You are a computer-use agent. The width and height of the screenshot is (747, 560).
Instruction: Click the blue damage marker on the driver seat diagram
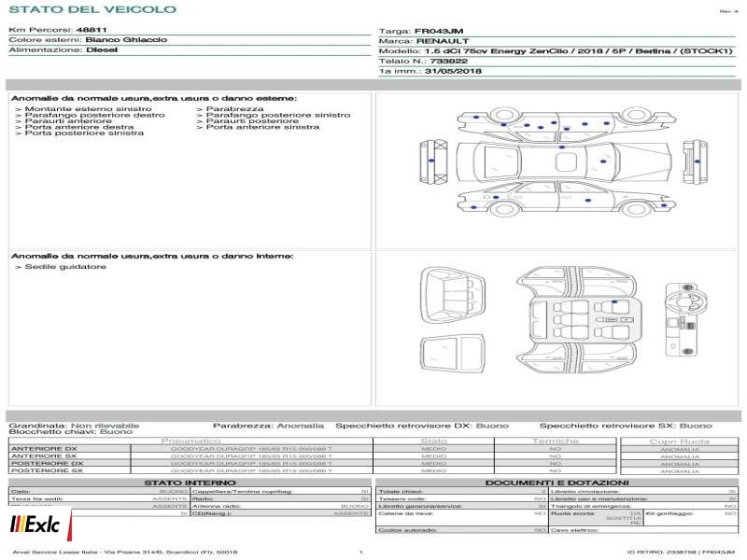point(614,301)
